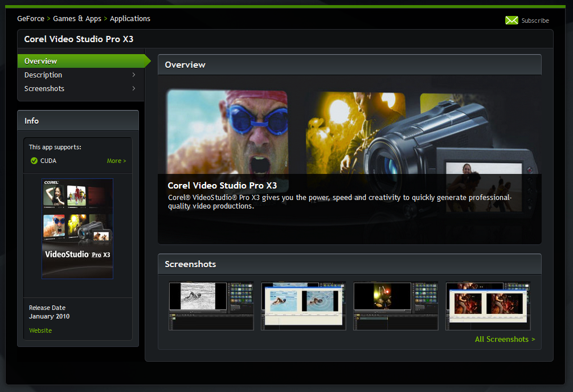Click the Subscribe envelope icon
This screenshot has height=392, width=573.
point(511,21)
